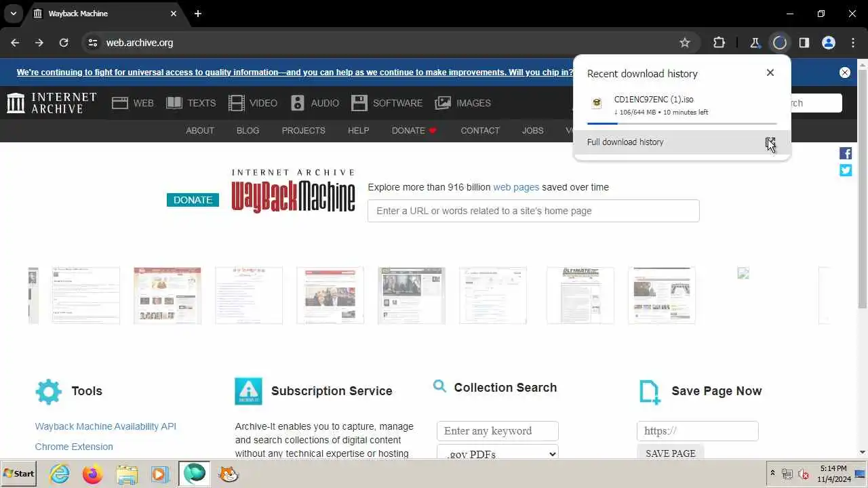Close the Wayback Machine tab

(174, 14)
